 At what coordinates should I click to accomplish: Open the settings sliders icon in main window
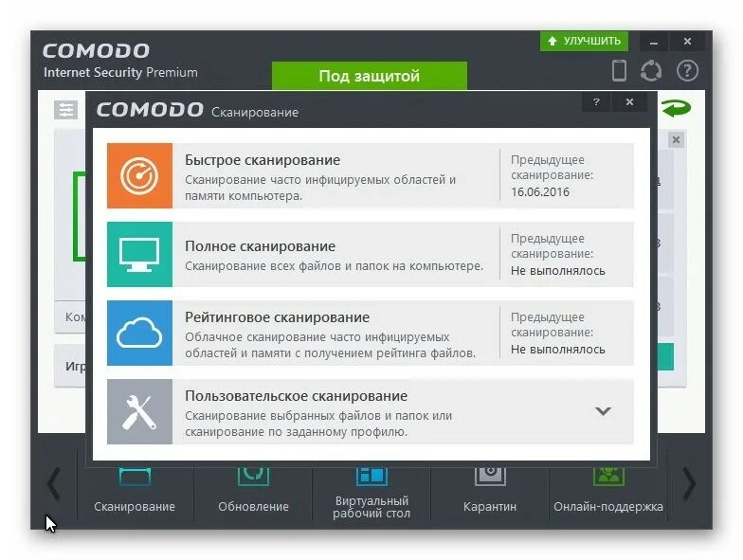(66, 110)
